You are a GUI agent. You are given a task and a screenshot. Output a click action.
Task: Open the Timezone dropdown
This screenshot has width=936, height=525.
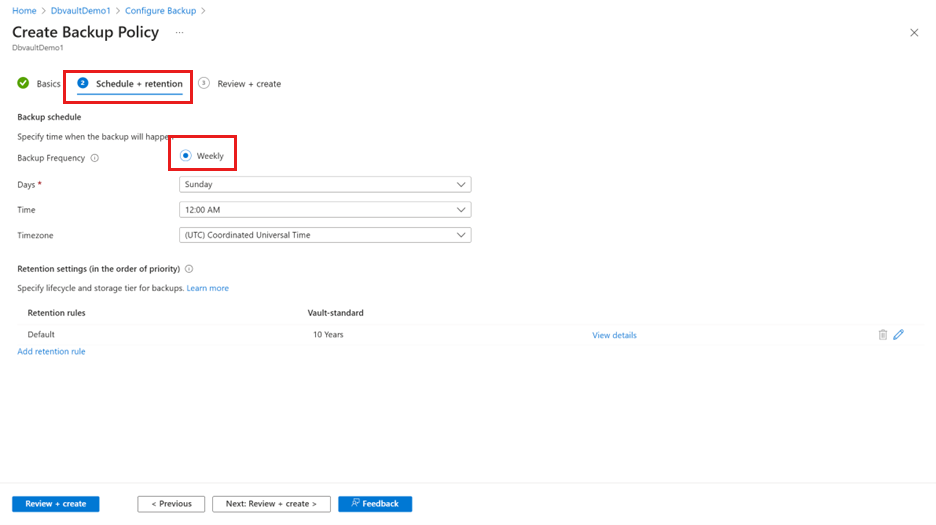[x=325, y=235]
